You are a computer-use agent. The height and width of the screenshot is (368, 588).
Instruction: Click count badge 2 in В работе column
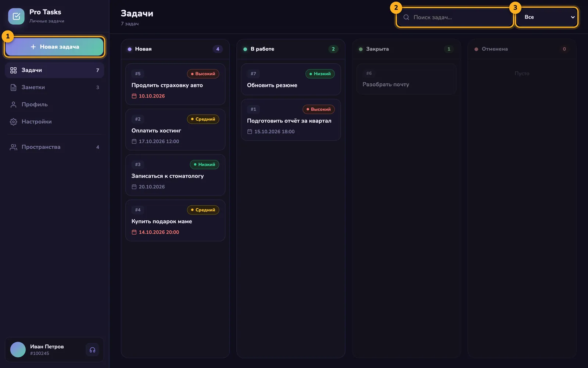pos(333,49)
